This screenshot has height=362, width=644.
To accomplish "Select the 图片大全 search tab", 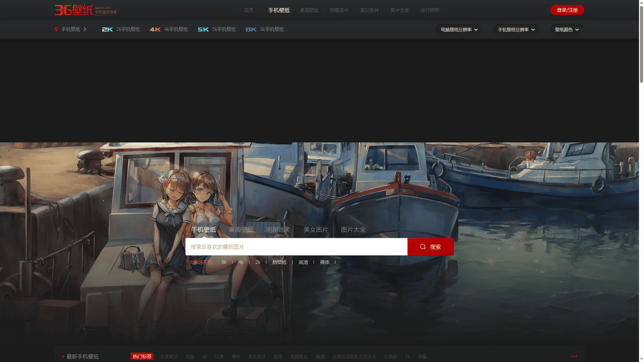I will 353,229.
